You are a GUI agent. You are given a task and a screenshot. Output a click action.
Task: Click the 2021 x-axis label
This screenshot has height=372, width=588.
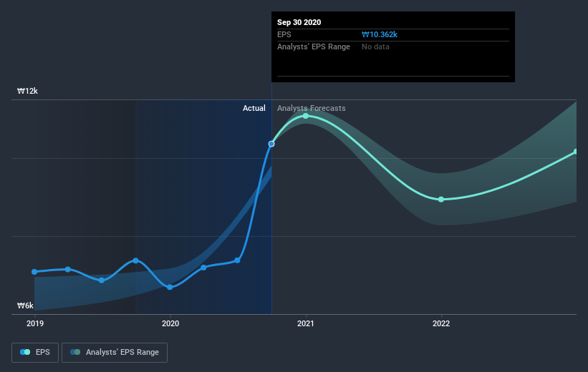[x=306, y=323]
